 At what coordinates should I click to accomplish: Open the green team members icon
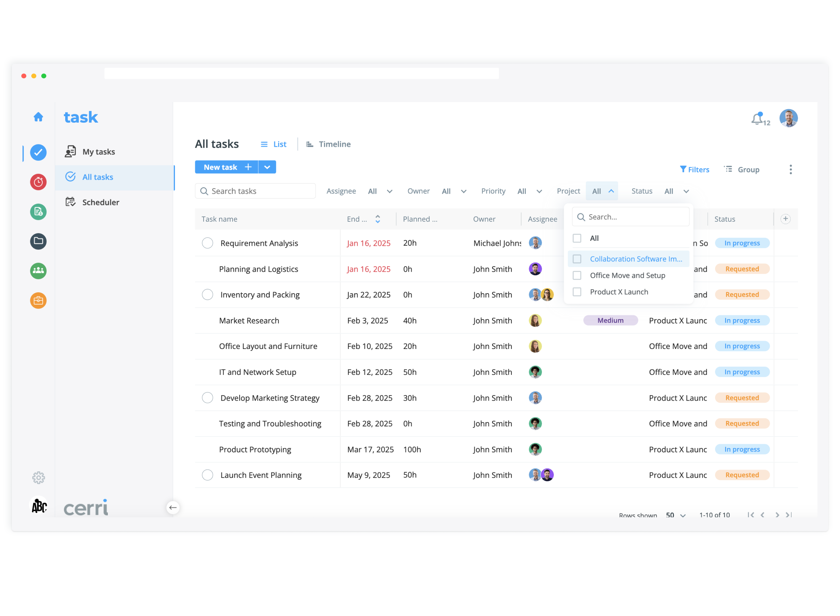click(38, 271)
